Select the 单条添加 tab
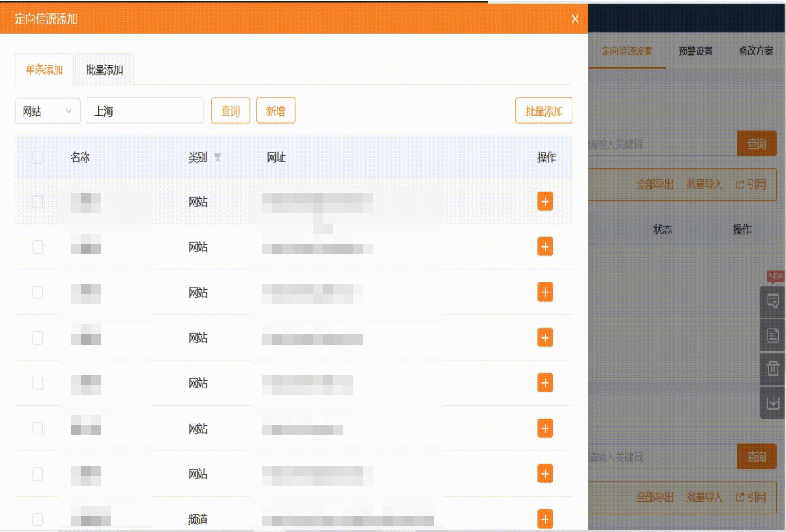The width and height of the screenshot is (786, 532). tap(45, 70)
